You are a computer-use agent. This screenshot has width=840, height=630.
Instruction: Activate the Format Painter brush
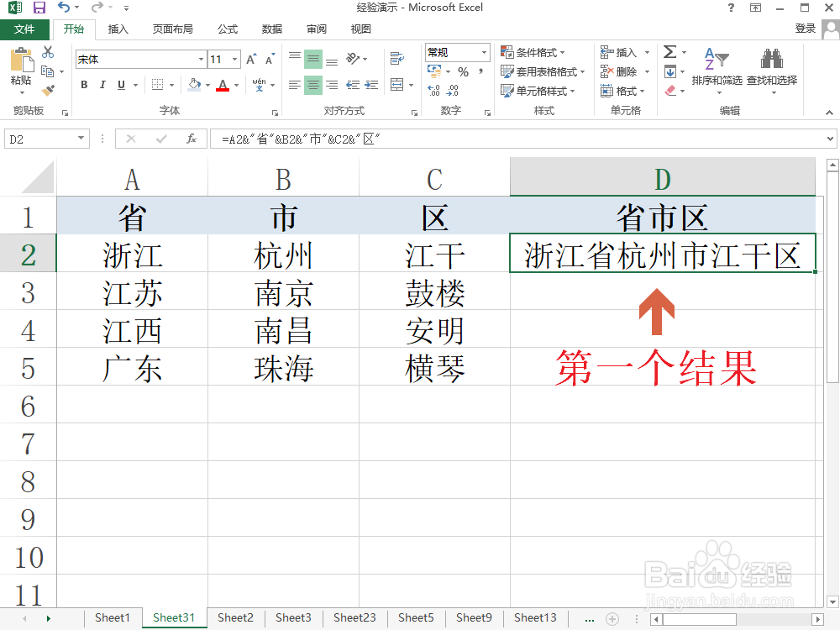click(48, 91)
